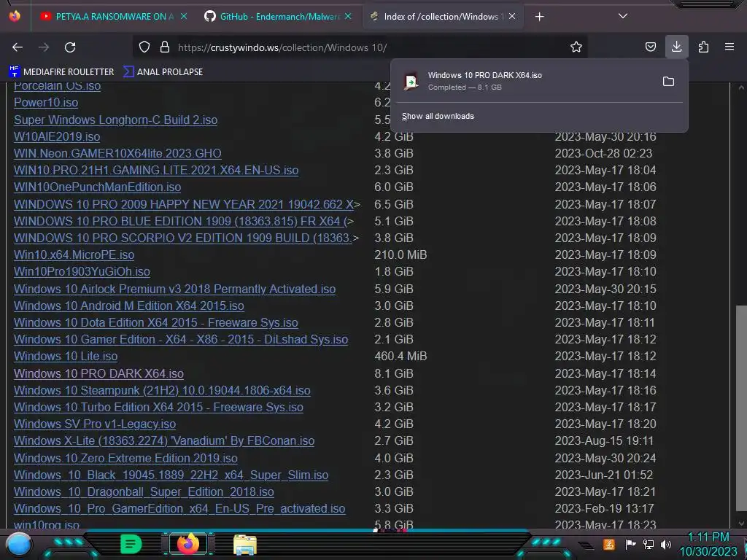Click the vertical page scrollbar thumb

click(x=741, y=410)
